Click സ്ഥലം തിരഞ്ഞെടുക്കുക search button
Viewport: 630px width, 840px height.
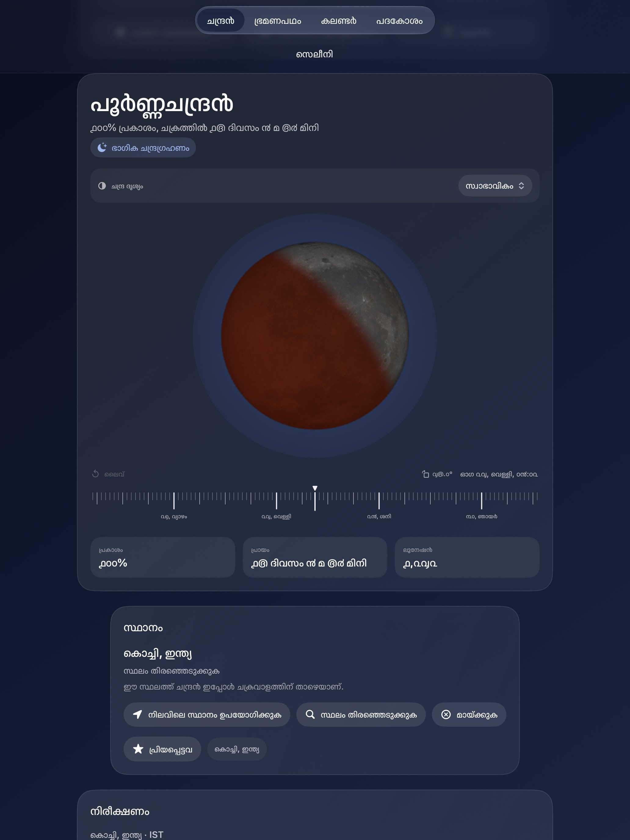pyautogui.click(x=361, y=715)
